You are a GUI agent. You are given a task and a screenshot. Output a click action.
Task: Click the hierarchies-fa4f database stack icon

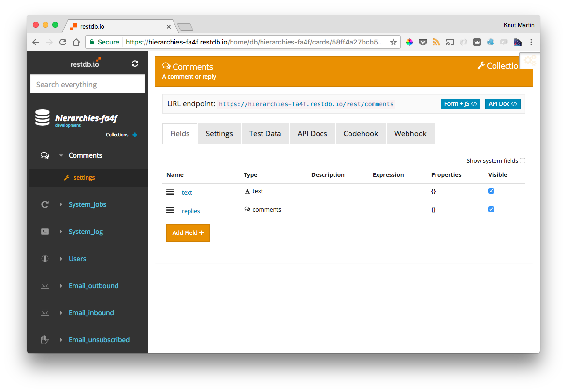click(43, 117)
